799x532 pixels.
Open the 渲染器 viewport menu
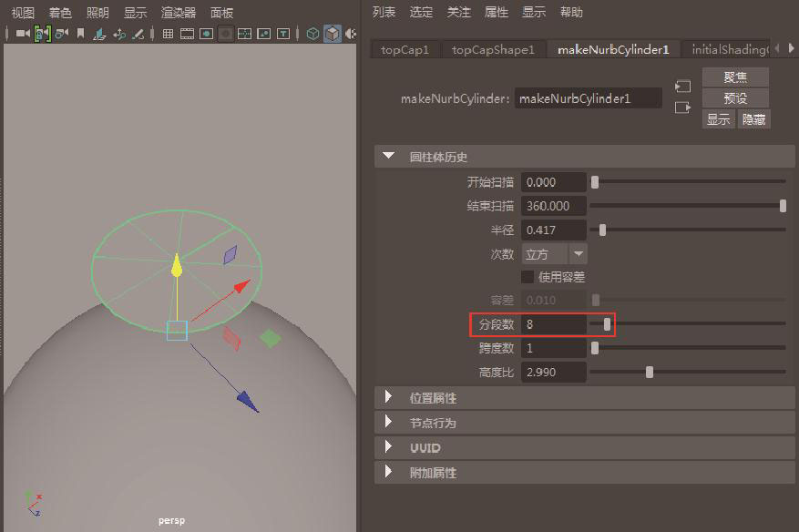point(179,13)
